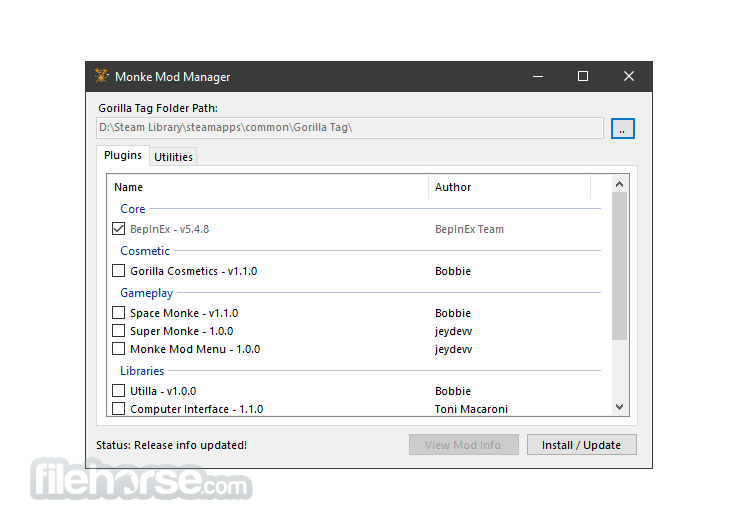Switch to the Plugins tab

coord(123,155)
